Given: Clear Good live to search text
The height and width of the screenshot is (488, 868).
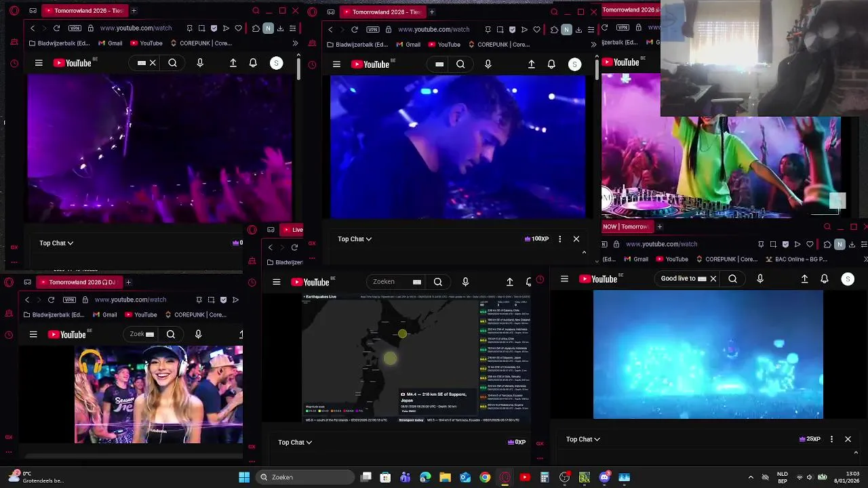Looking at the screenshot, I should pos(713,279).
